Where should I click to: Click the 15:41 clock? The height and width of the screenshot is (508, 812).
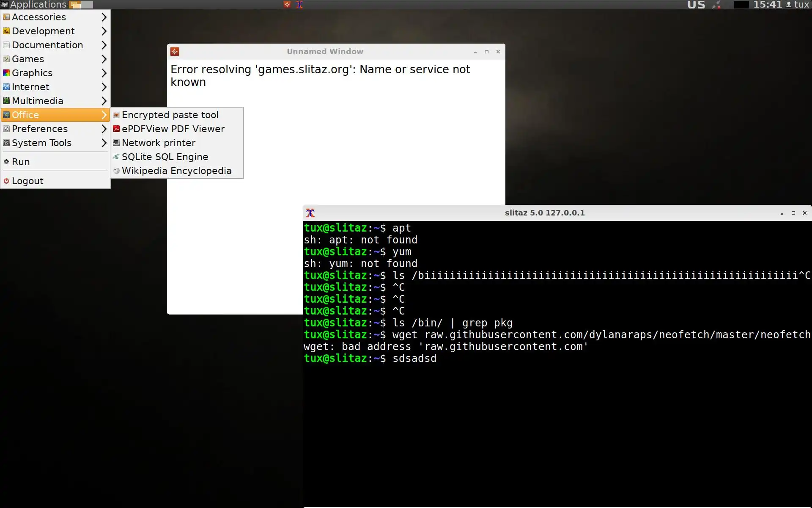[x=768, y=5]
